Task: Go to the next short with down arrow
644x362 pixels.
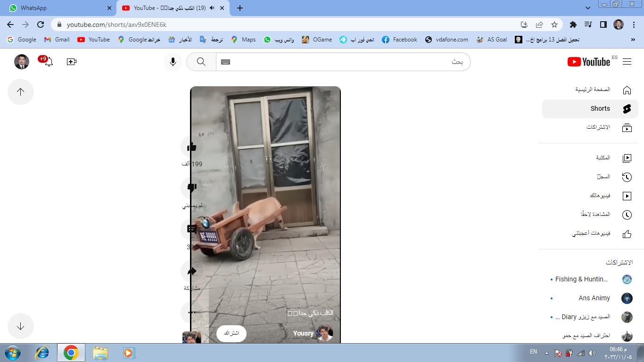Action: click(x=21, y=326)
